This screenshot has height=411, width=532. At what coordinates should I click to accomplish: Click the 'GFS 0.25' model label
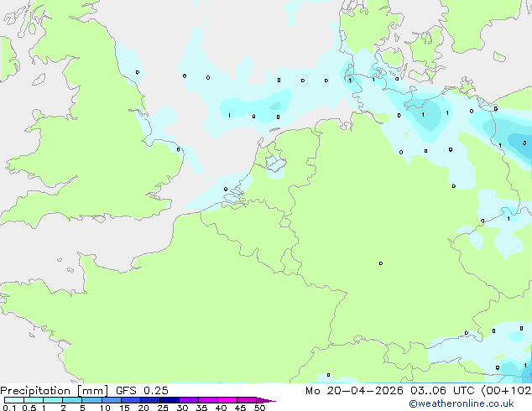(x=142, y=391)
